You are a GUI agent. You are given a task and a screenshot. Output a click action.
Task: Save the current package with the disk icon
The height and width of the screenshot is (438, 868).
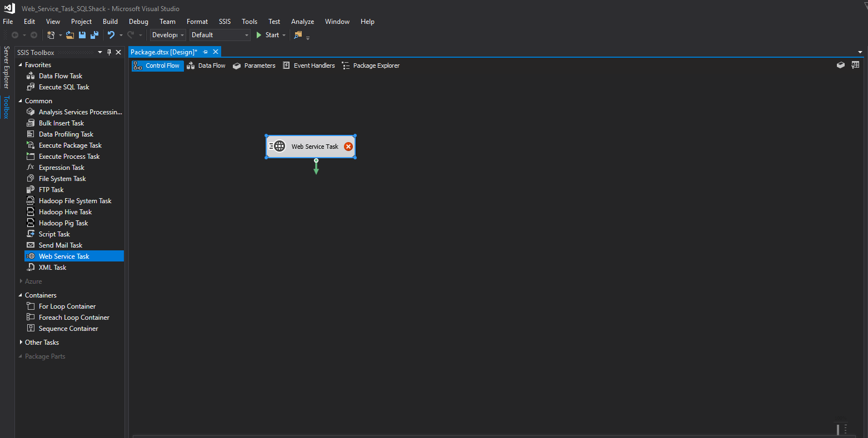pyautogui.click(x=82, y=35)
